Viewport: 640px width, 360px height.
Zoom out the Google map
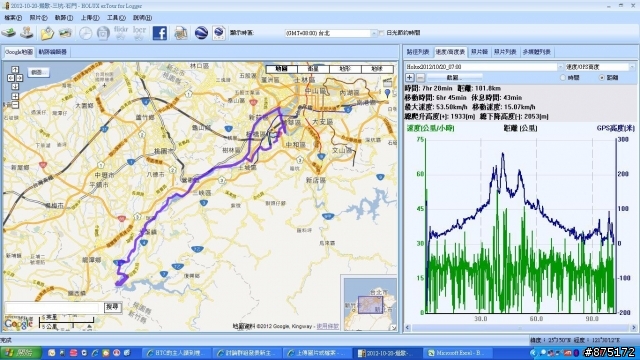[15, 105]
